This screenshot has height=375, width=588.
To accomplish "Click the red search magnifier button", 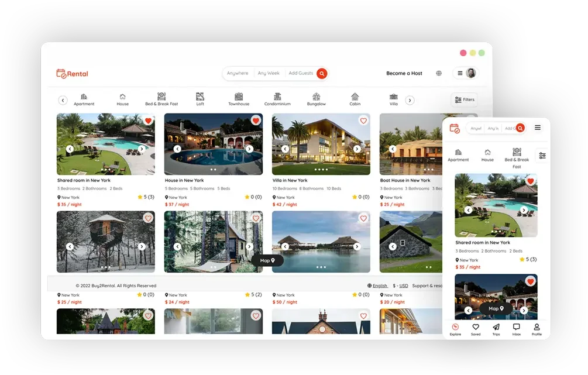I will click(x=322, y=73).
